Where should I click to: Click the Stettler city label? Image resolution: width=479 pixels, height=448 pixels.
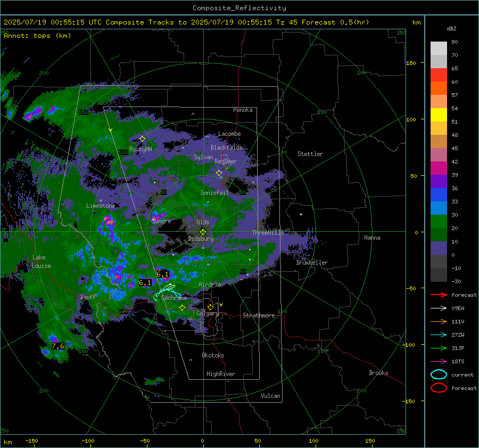point(310,154)
